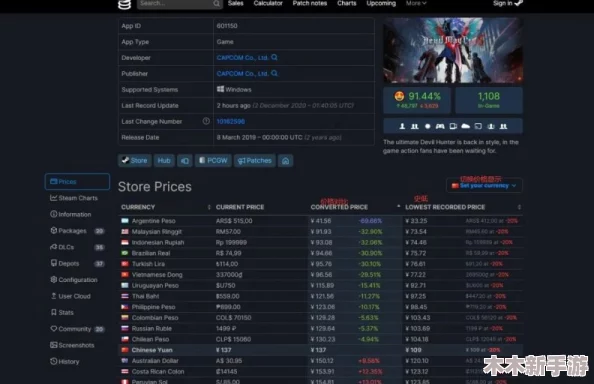Screen dimensions: 594x384
Task: Open the PCGW wiki button
Action: [x=213, y=161]
